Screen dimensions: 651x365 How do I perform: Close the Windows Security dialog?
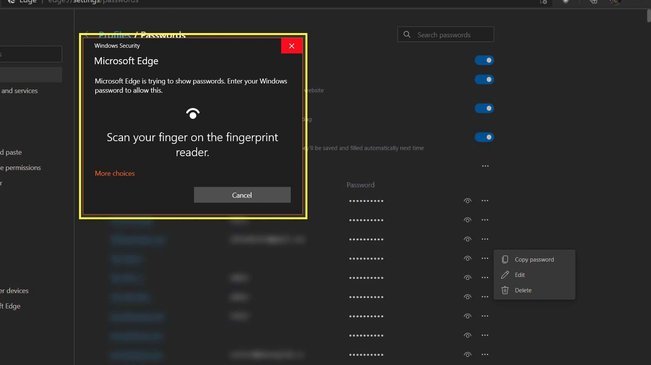pyautogui.click(x=291, y=46)
